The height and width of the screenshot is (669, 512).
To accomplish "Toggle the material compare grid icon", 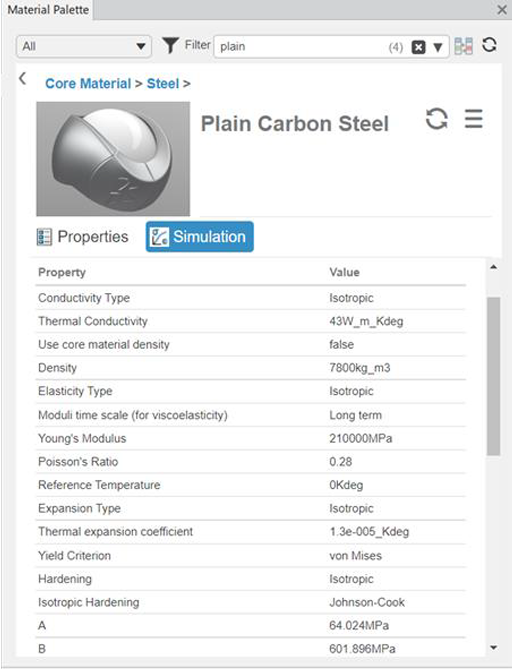I will click(463, 46).
